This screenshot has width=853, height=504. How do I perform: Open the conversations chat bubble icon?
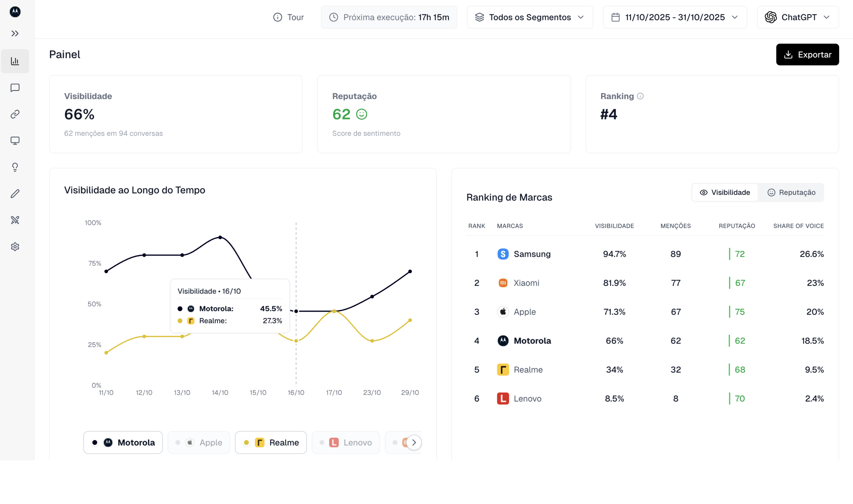pyautogui.click(x=15, y=87)
